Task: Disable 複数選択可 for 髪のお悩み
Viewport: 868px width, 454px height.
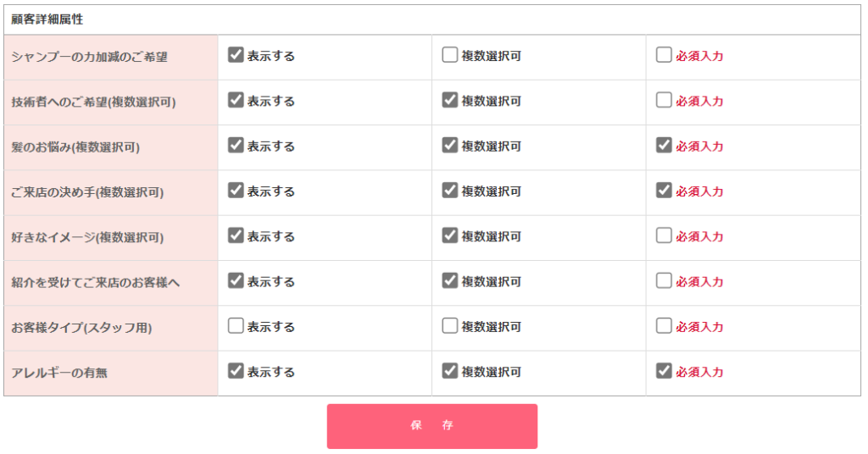Action: 450,146
